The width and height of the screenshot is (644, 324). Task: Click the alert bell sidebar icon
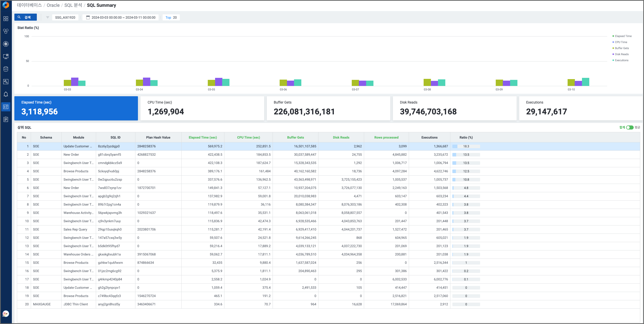point(6,94)
